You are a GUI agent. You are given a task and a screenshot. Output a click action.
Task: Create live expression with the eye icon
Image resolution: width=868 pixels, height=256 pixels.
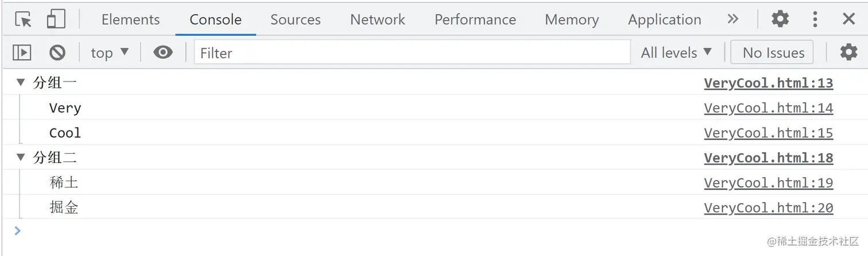pos(163,53)
